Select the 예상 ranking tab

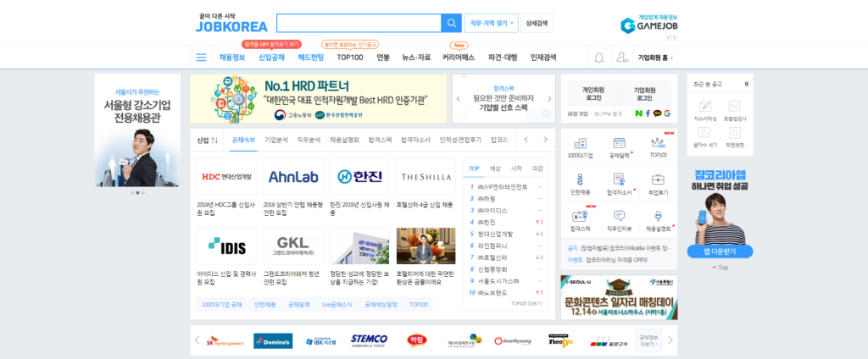pos(495,168)
